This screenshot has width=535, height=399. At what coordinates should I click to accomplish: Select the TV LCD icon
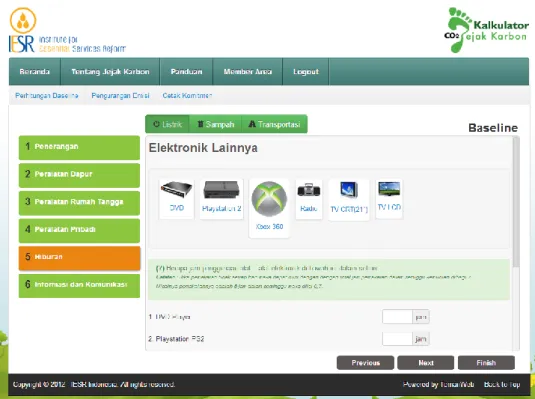(x=389, y=198)
